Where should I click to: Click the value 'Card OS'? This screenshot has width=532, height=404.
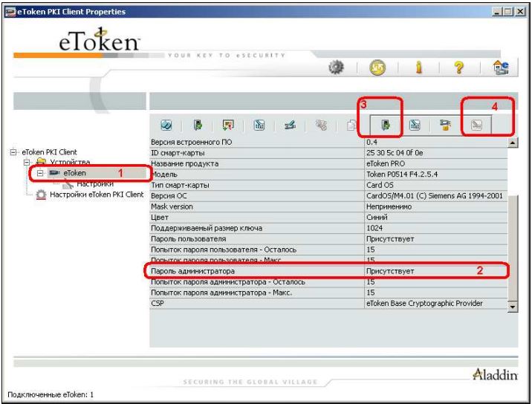[x=380, y=185]
